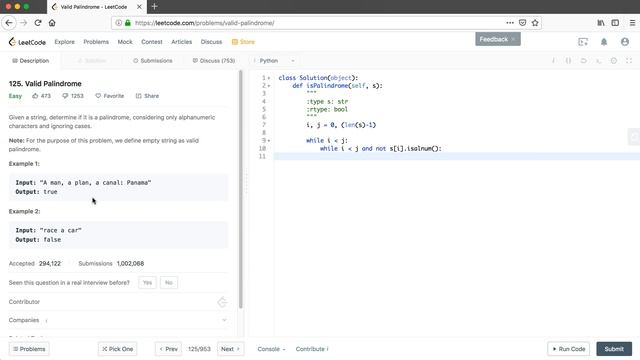640x360 pixels.
Task: Open a new browser tab with plus
Action: tap(154, 7)
